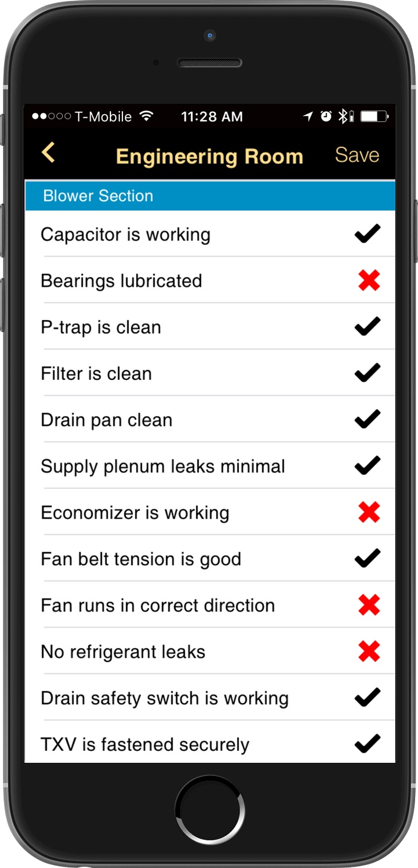Viewport: 418px width, 868px height.
Task: Select the Engineering Room title
Action: pyautogui.click(x=209, y=155)
